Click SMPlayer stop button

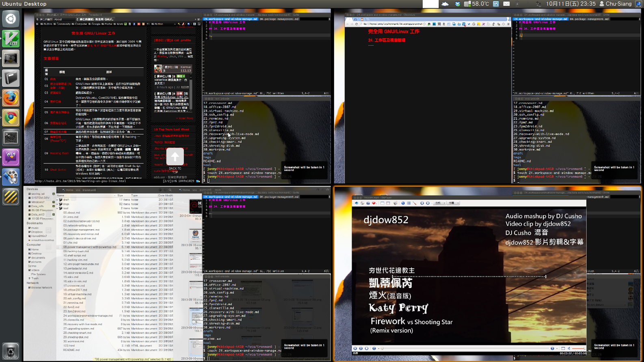367,348
